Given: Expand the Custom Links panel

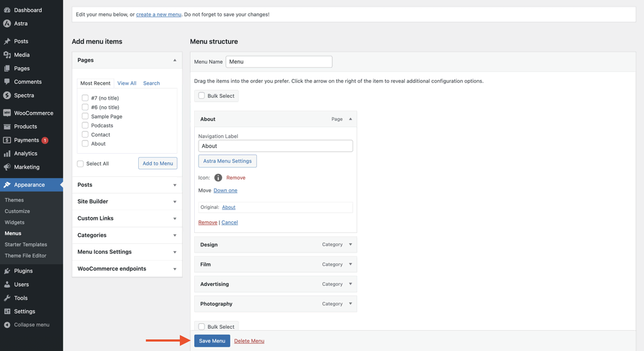Looking at the screenshot, I should 175,219.
